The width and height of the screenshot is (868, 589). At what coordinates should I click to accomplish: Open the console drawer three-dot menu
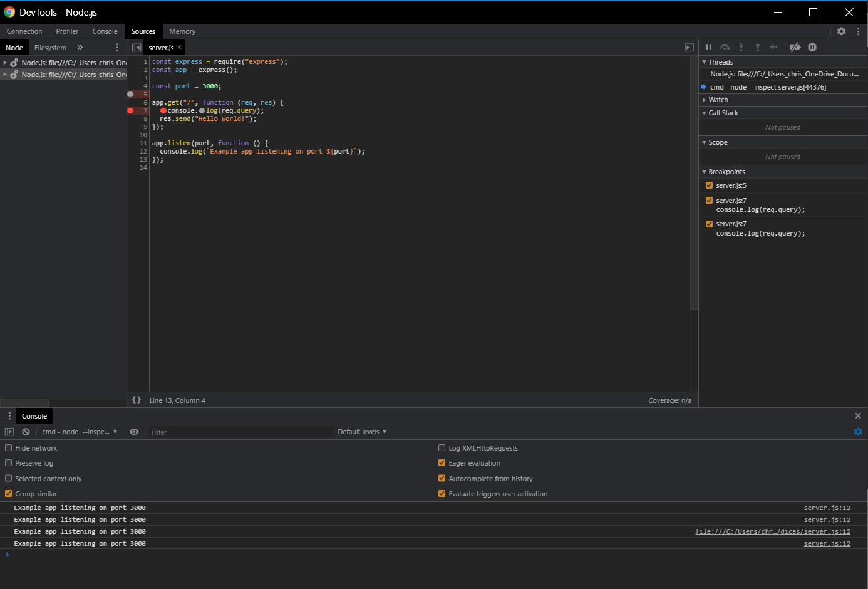point(9,416)
